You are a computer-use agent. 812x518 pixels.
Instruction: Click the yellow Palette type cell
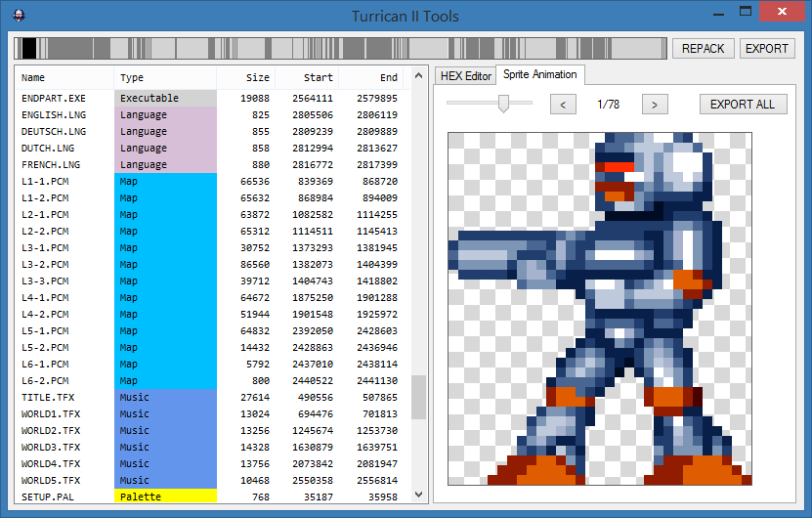click(x=165, y=496)
